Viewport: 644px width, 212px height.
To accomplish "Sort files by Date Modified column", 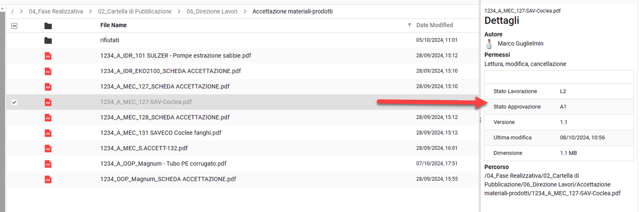I will [x=434, y=25].
